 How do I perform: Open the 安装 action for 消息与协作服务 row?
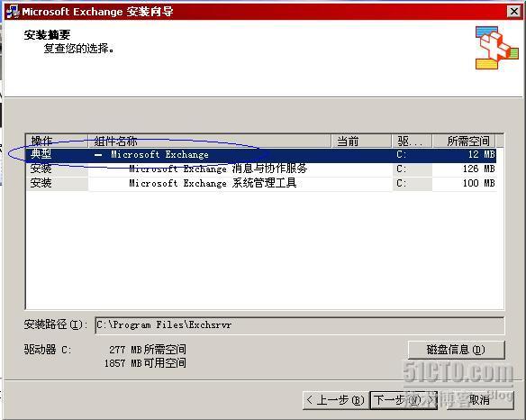57,169
